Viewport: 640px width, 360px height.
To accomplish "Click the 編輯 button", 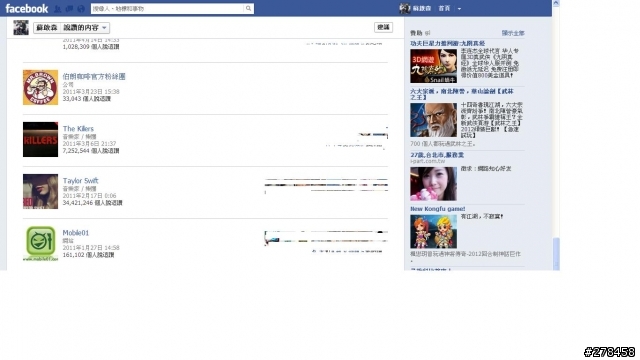I will pos(383,27).
